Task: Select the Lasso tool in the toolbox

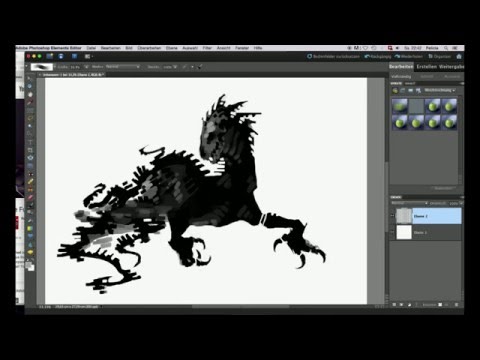Action: point(30,118)
